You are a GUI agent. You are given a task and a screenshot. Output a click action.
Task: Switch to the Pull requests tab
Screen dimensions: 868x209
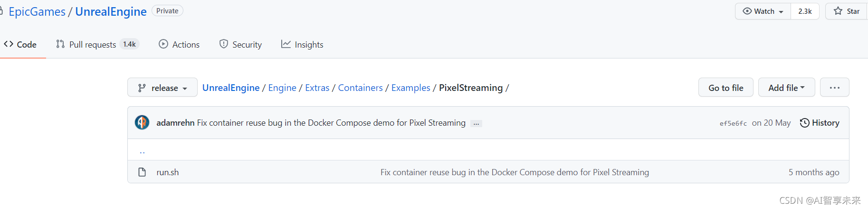click(93, 44)
